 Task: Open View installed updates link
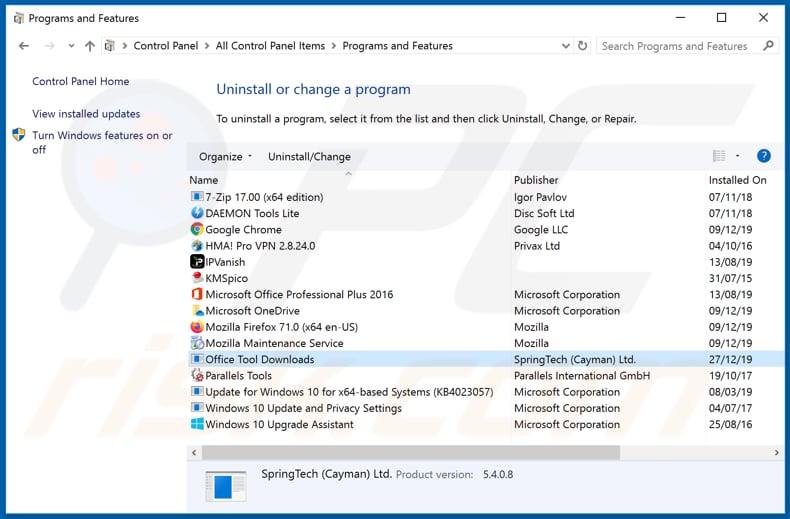(x=86, y=113)
